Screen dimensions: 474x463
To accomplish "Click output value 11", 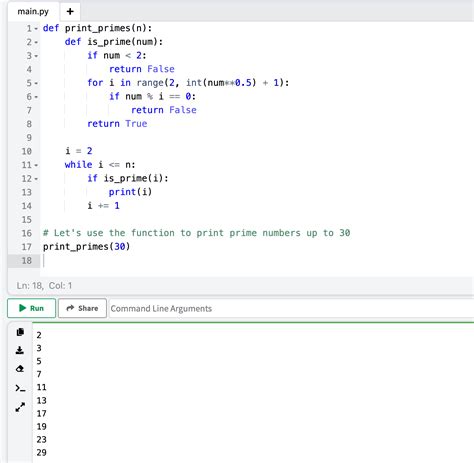I will tap(42, 387).
